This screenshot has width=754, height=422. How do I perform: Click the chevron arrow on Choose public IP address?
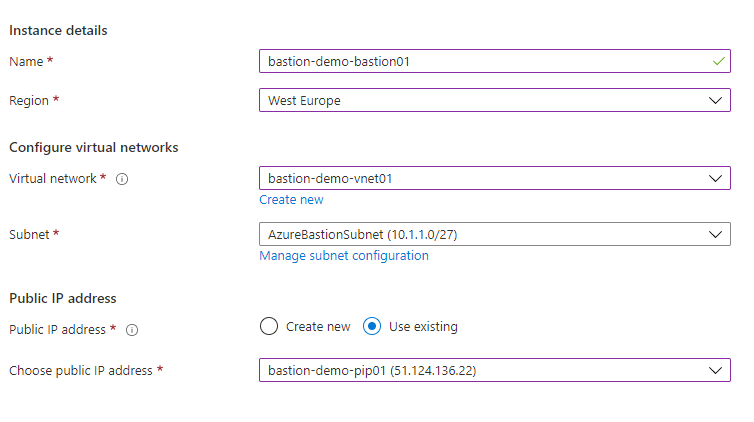coord(715,371)
